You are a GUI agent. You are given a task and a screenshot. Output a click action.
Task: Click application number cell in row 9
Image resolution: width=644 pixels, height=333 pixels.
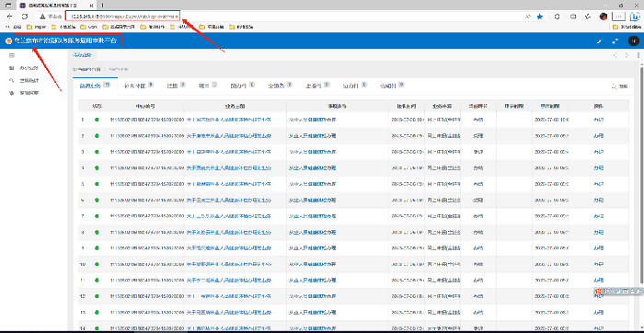tap(145, 248)
